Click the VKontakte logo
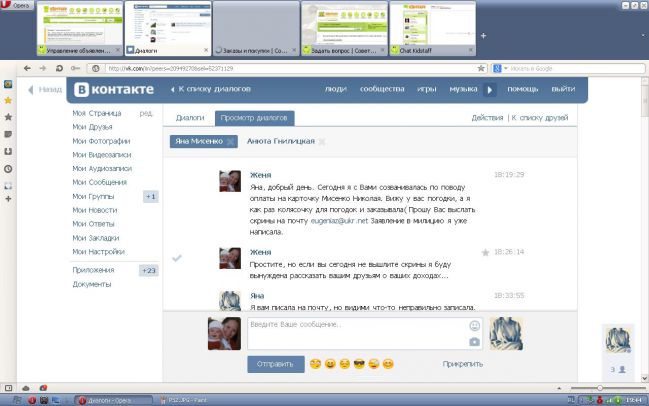Screen dimensions: 649x406 [111, 89]
